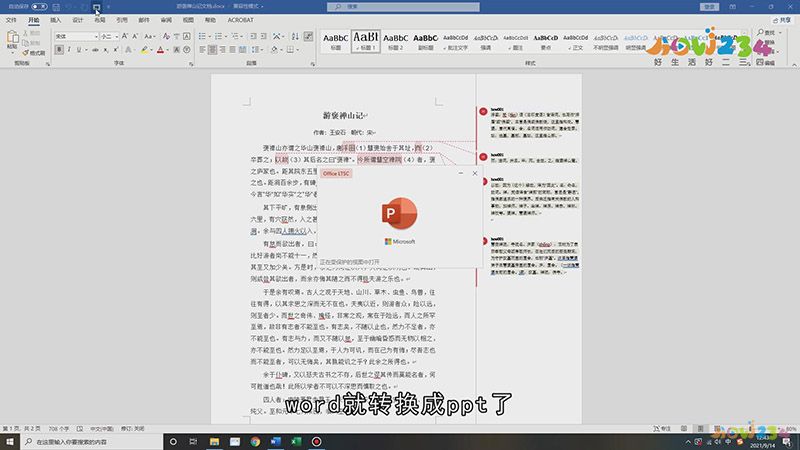This screenshot has width=800, height=450.
Task: Switch to the 布局 ribbon tab
Action: pyautogui.click(x=99, y=20)
